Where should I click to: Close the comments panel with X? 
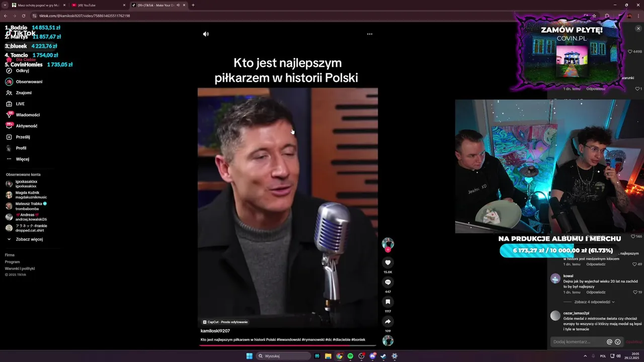click(x=638, y=29)
